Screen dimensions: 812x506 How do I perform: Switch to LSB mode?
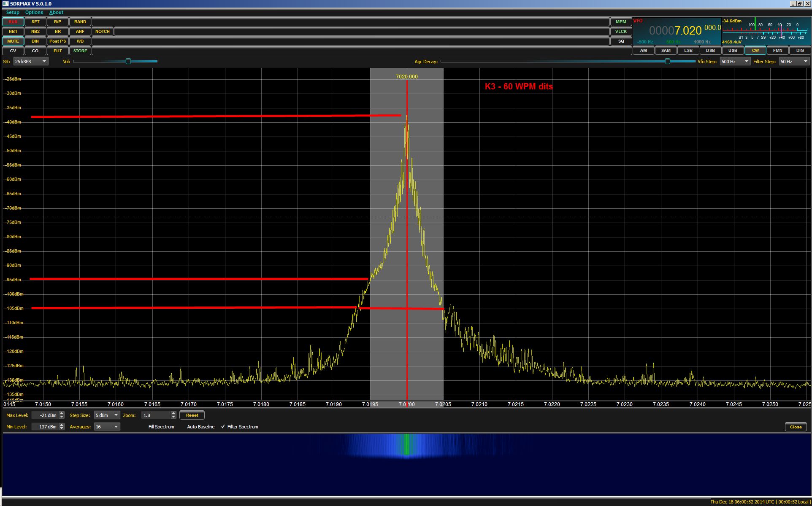(688, 51)
